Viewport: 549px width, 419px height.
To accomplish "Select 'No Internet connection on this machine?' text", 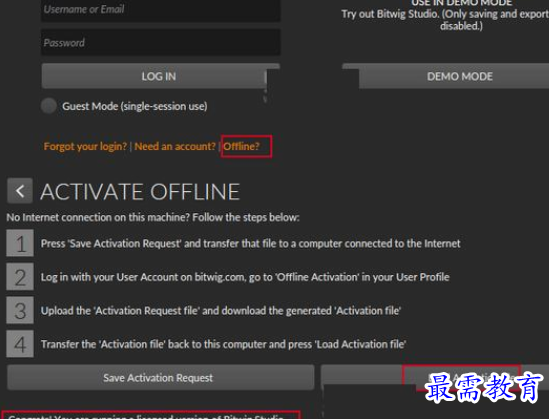I will click(98, 217).
